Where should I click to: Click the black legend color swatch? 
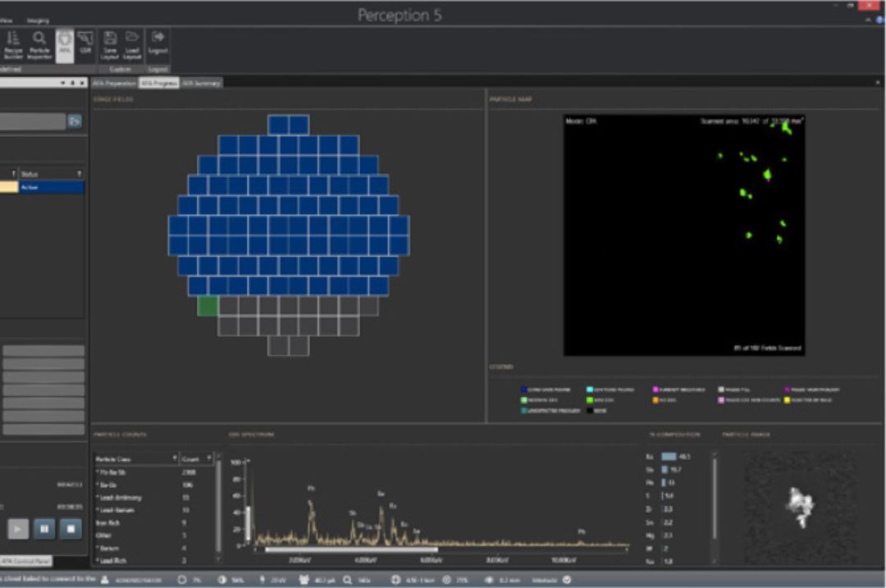[589, 411]
